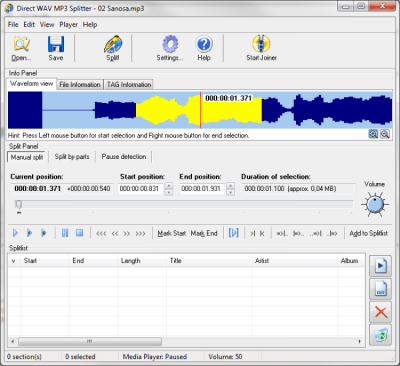Click the Title column header
This screenshot has width=400, height=366.
coord(209,261)
